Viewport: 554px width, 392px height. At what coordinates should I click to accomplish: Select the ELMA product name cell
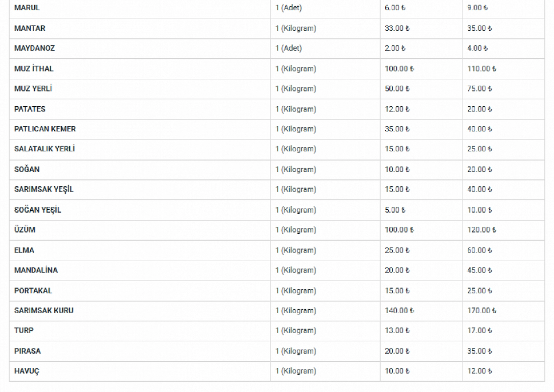tap(24, 250)
